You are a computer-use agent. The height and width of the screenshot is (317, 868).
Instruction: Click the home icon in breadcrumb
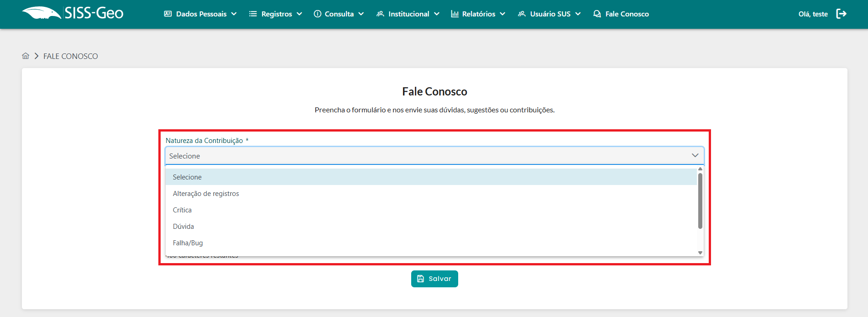point(26,56)
